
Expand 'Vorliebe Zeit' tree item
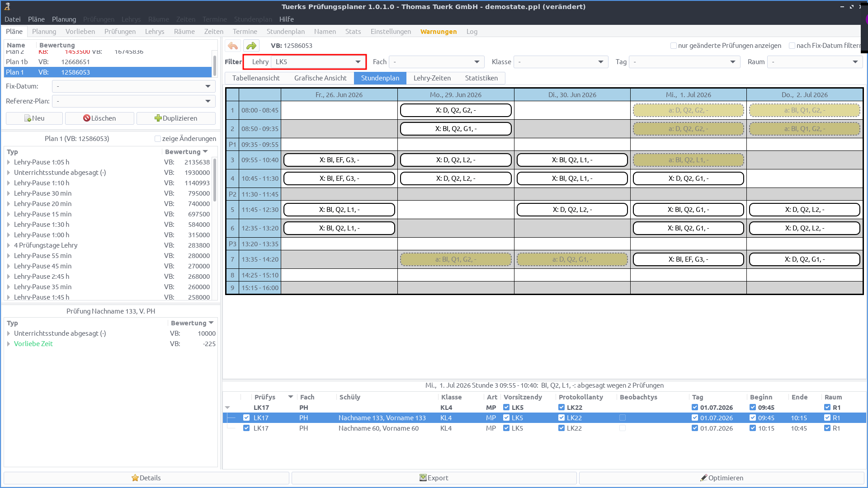point(9,344)
